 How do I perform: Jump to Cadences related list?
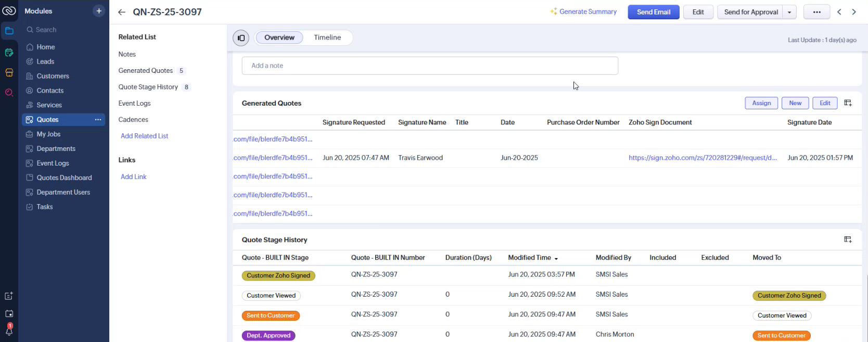[x=133, y=120]
